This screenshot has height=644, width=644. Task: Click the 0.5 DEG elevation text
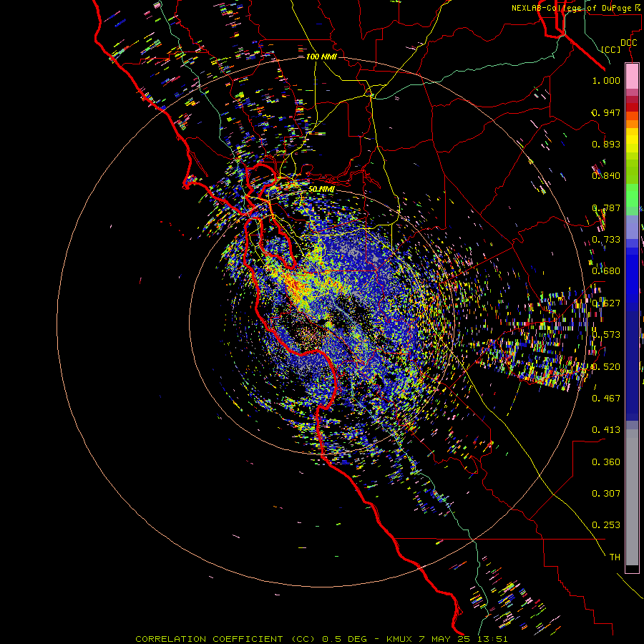344,639
